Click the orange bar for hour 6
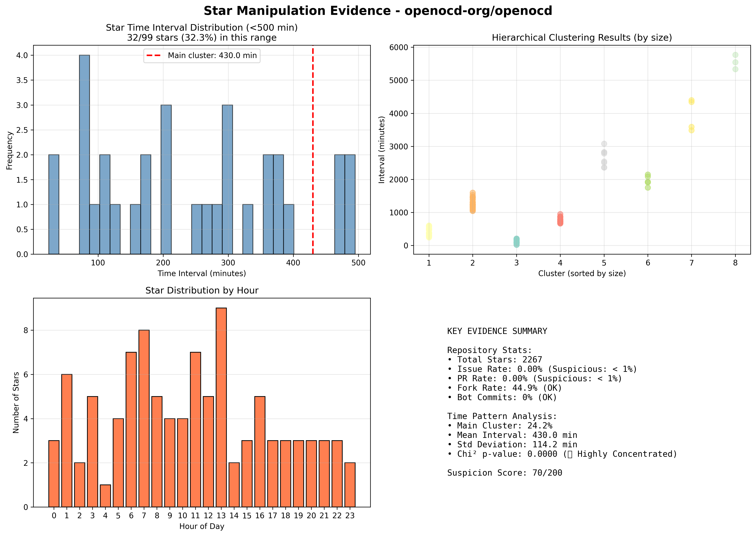The image size is (756, 536). pyautogui.click(x=131, y=430)
